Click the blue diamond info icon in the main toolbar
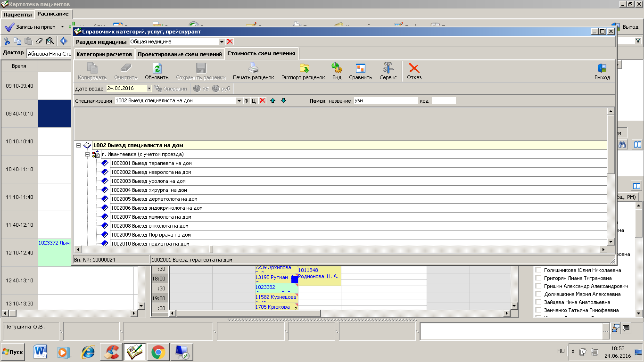The height and width of the screenshot is (362, 644). (x=63, y=41)
